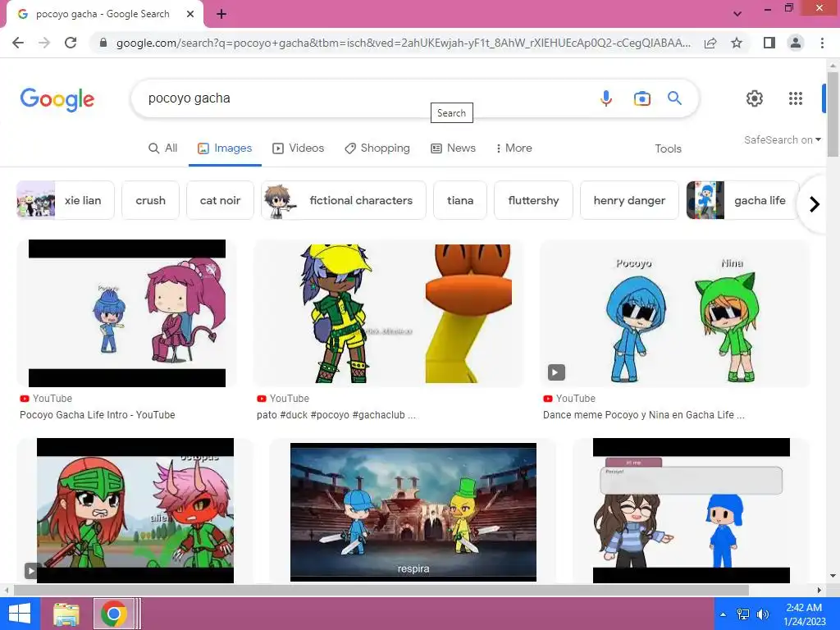
Task: Show hidden system tray icons
Action: (x=724, y=614)
